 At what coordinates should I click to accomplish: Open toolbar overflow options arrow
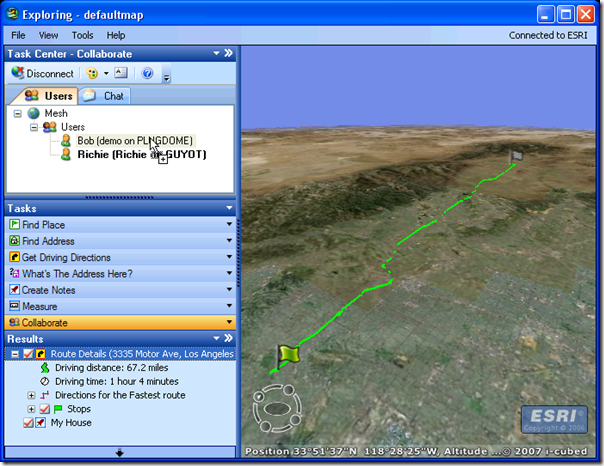tap(166, 78)
